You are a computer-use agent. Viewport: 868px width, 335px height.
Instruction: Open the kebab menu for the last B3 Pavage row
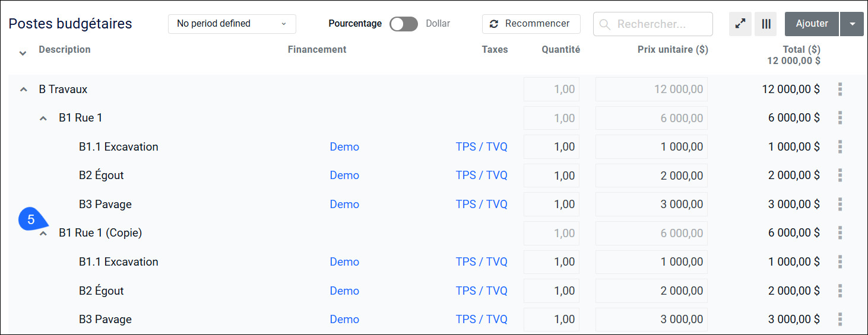click(x=840, y=319)
